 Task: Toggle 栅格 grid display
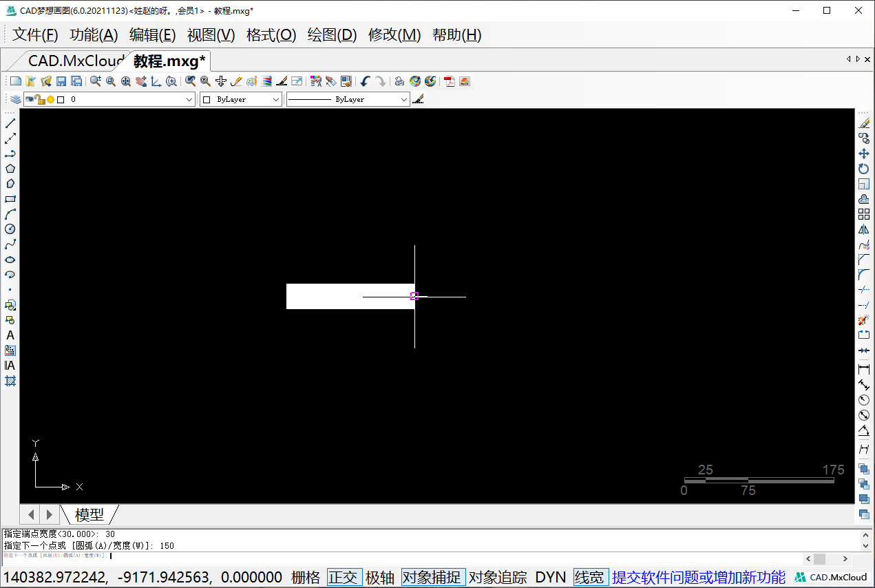pyautogui.click(x=306, y=577)
